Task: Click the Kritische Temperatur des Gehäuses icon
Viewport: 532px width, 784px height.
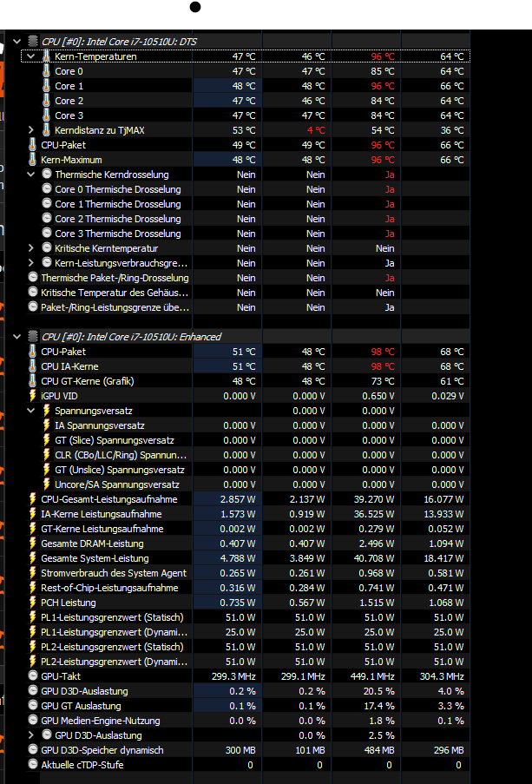Action: [33, 293]
